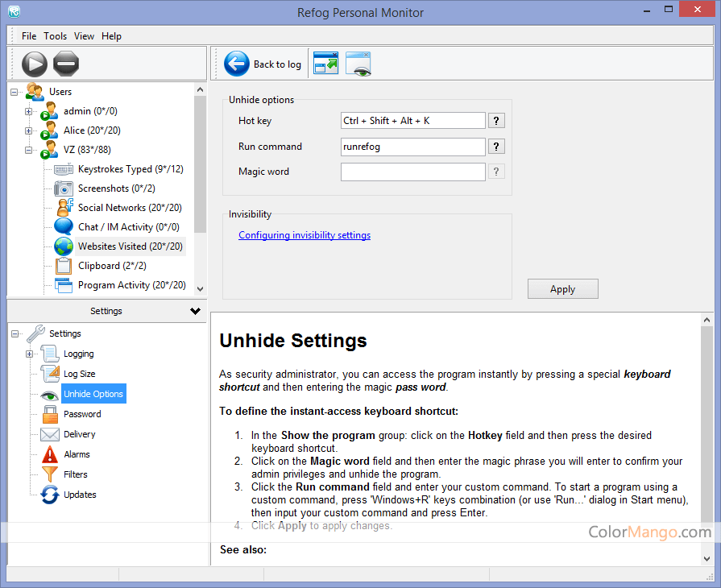
Task: Open the Tools menu
Action: [x=56, y=36]
